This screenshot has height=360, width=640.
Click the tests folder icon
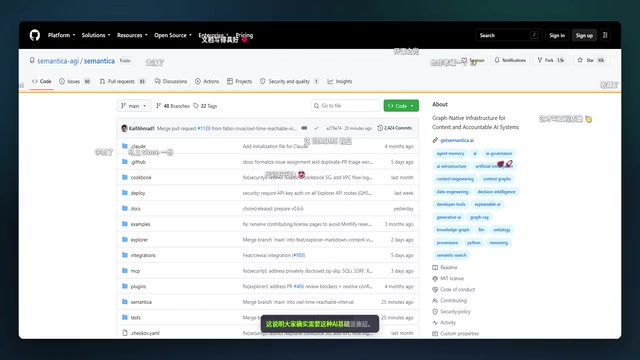(x=125, y=317)
